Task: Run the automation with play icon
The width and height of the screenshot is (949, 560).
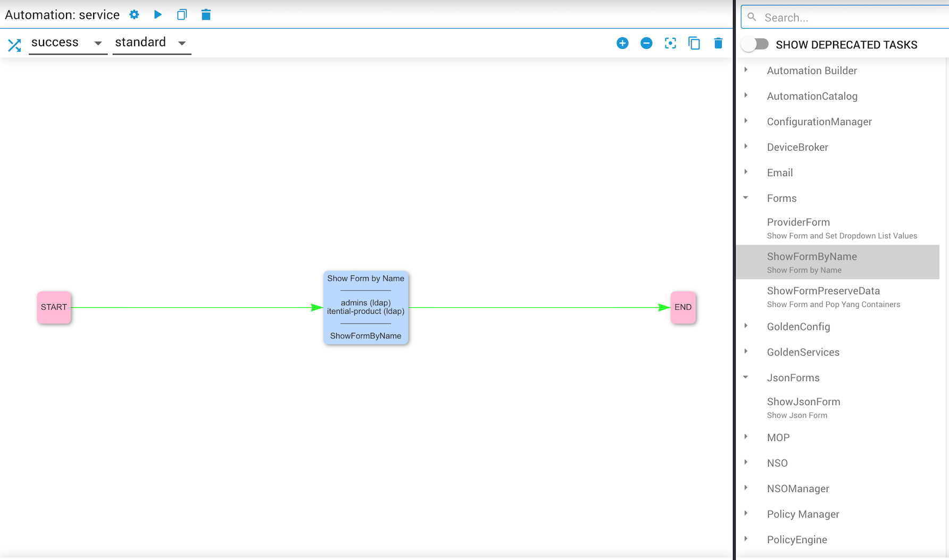Action: pyautogui.click(x=158, y=14)
